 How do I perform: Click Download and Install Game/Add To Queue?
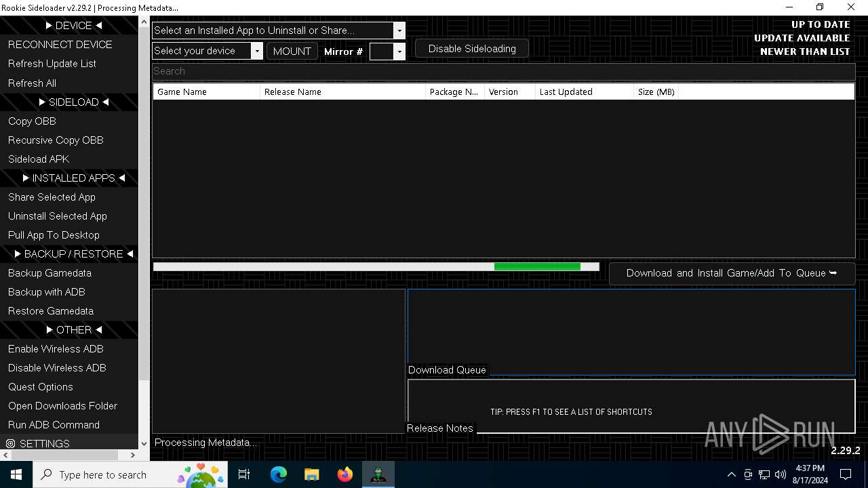tap(732, 273)
